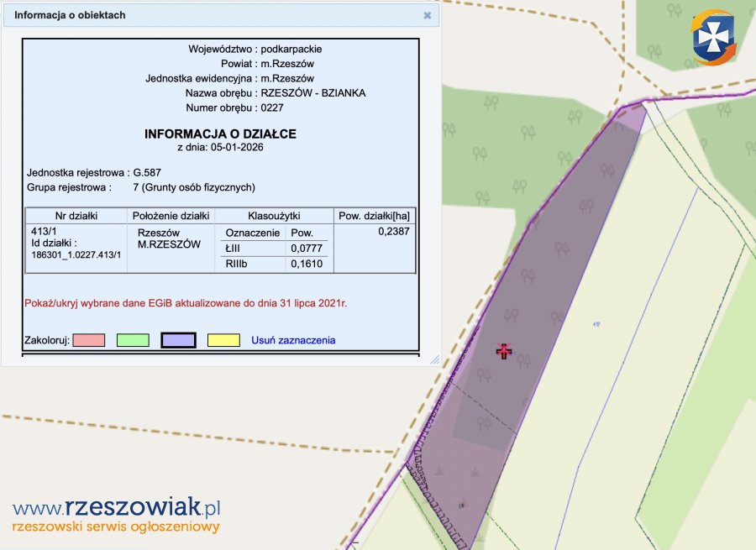Close the Informacja o obiektach panel
The width and height of the screenshot is (756, 550).
[x=427, y=15]
